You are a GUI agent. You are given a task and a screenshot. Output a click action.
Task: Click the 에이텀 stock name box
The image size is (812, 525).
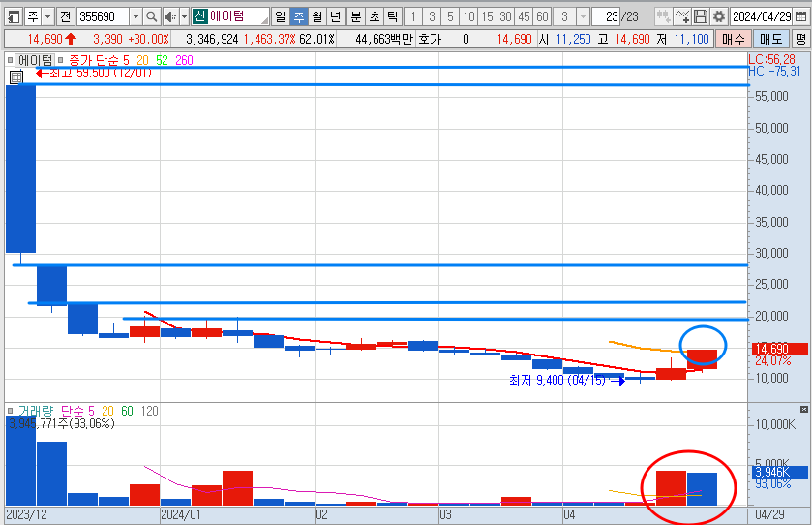click(x=230, y=17)
